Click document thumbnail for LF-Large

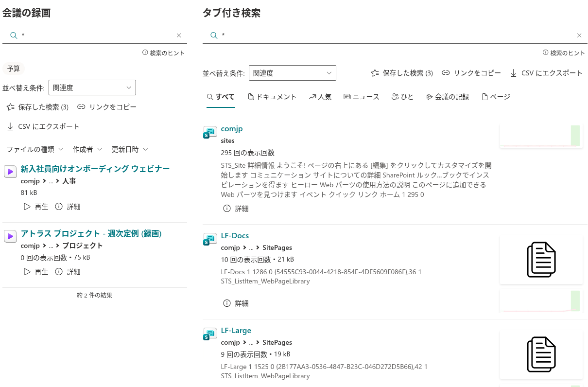(541, 354)
